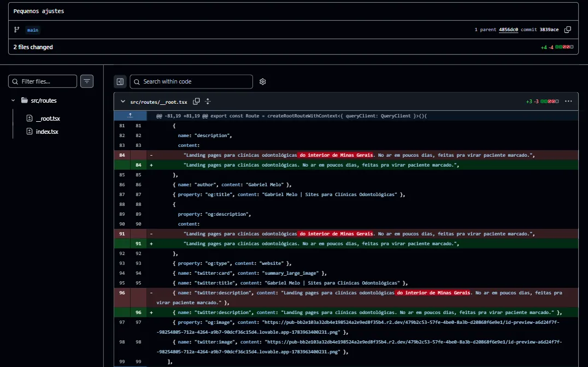
Task: Collapse the src/routes/__root.tsx file diff
Action: point(122,102)
